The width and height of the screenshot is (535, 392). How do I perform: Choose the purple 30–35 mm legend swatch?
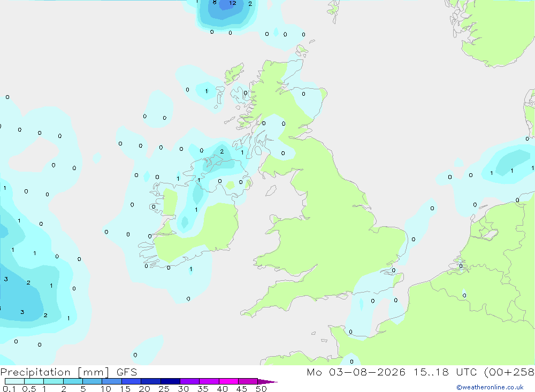click(190, 381)
